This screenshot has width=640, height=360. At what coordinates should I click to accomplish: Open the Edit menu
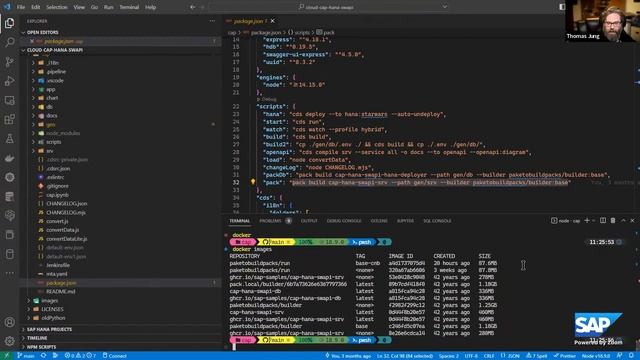(x=36, y=7)
